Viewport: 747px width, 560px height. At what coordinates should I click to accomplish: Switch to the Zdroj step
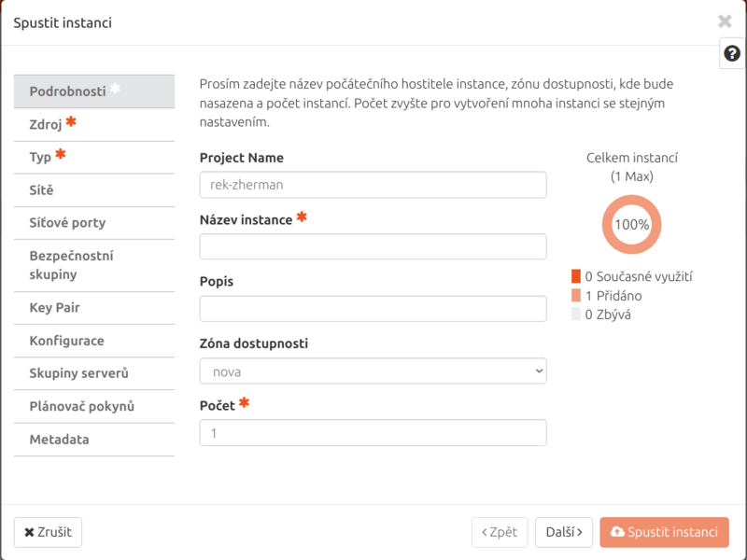(x=93, y=124)
